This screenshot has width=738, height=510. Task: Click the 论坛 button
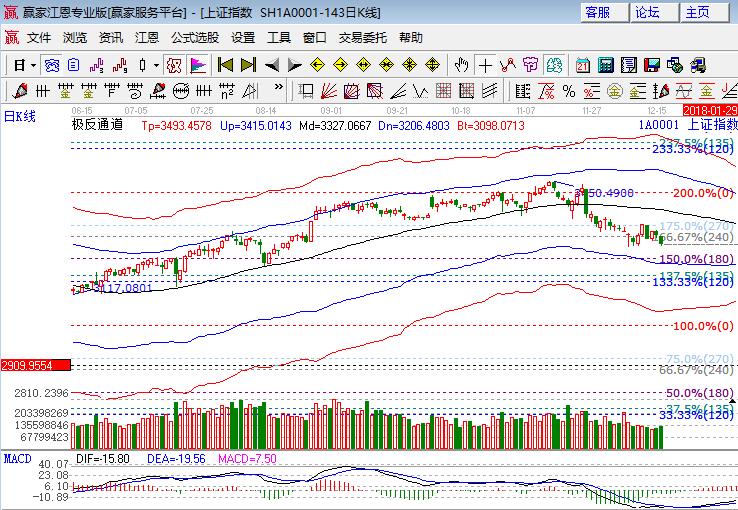pos(647,12)
